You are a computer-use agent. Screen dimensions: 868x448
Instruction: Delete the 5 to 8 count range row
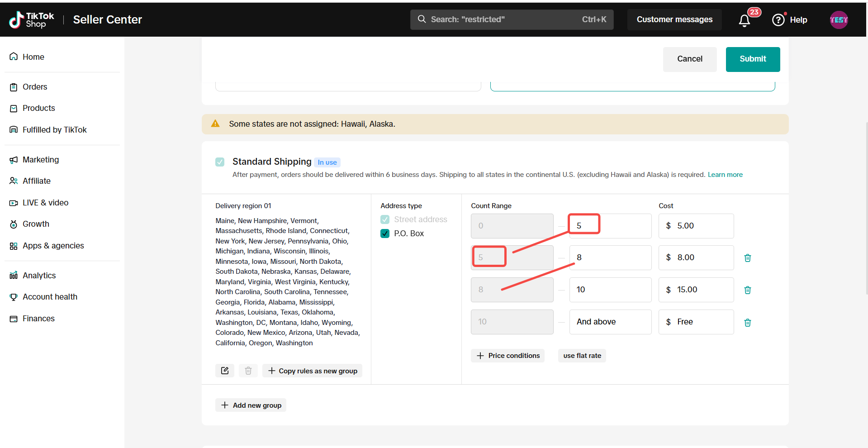[x=747, y=258]
